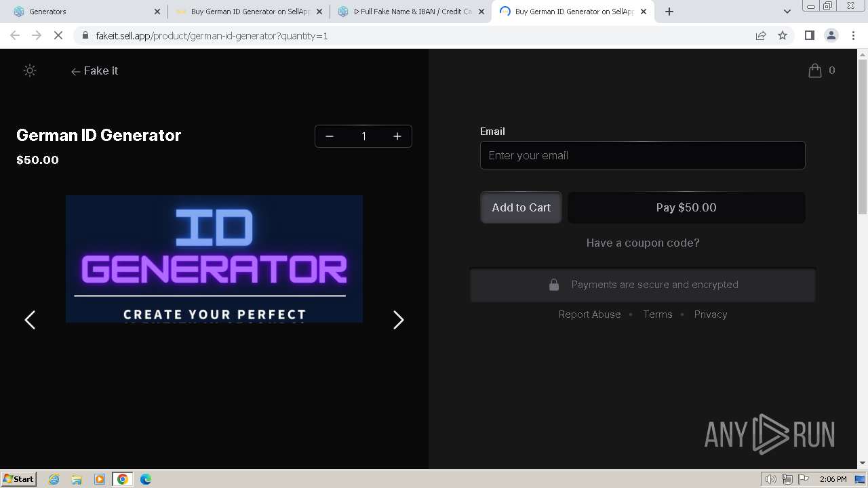
Task: Click the network tray icon
Action: [787, 479]
